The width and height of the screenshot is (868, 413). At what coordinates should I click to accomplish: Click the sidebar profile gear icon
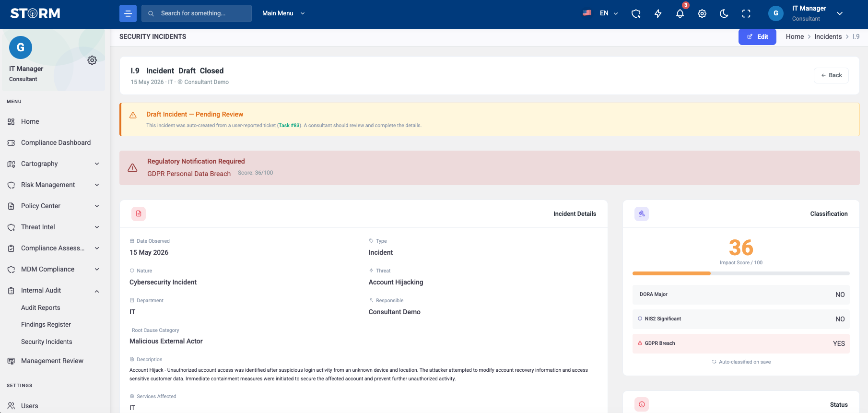[x=92, y=60]
